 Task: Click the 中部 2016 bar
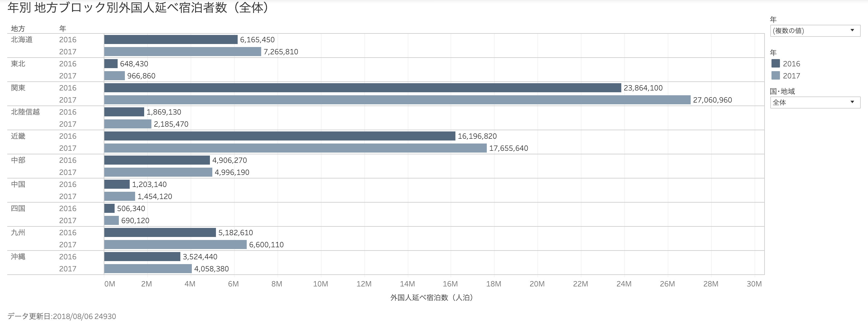(157, 160)
